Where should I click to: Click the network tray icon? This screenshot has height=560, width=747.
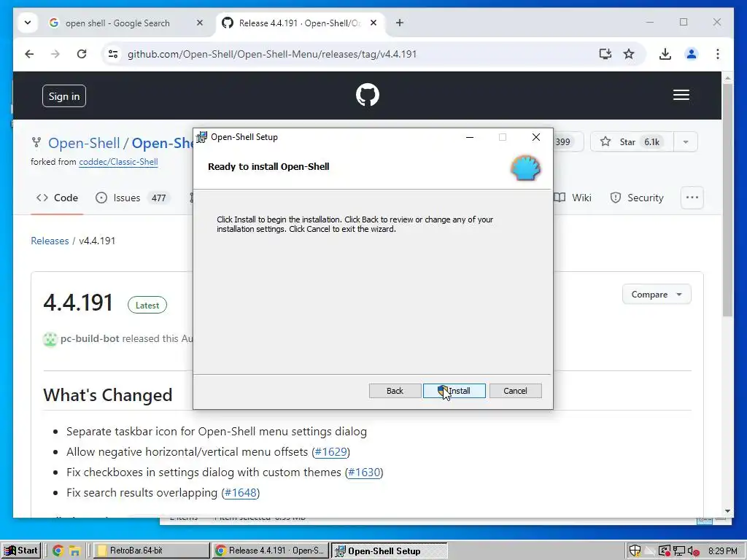(679, 551)
